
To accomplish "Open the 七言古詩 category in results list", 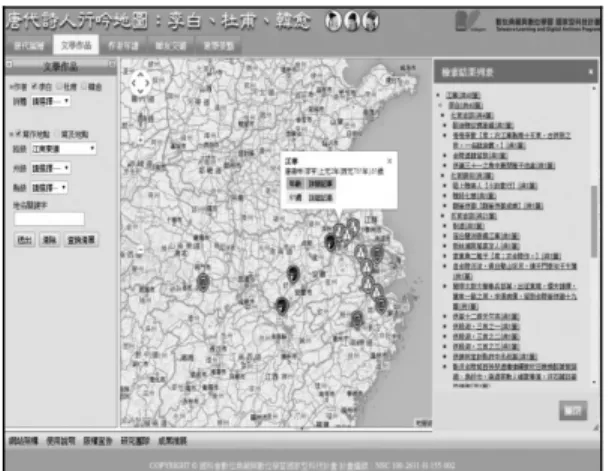I will [472, 115].
